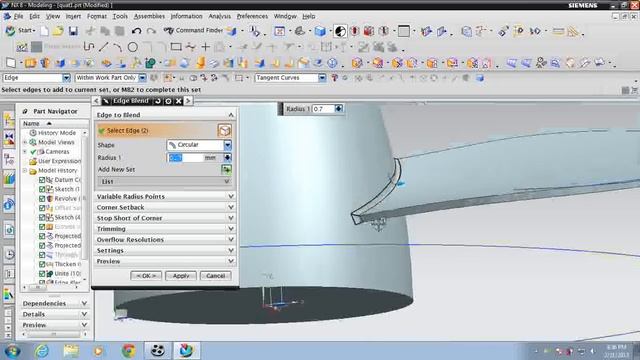Open the Tools menu
This screenshot has height=360, width=640.
click(x=120, y=16)
